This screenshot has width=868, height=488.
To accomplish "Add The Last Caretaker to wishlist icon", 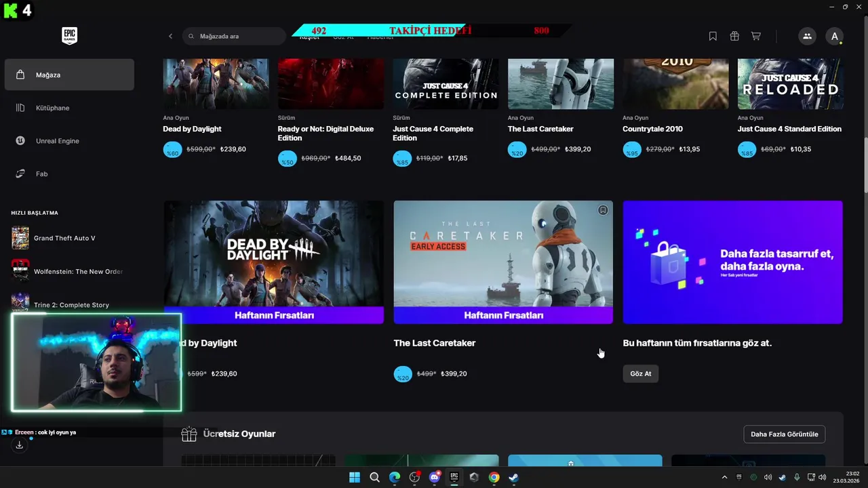I will (603, 210).
